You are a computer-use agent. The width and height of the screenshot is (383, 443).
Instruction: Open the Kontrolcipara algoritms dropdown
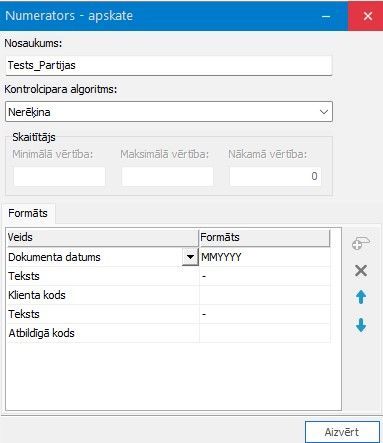(169, 112)
